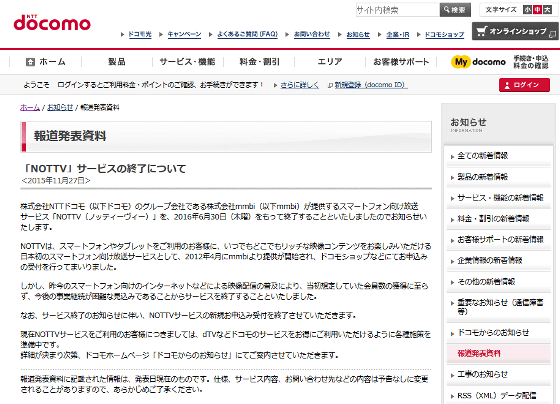Click the date text <2015年11月27日>

[56, 181]
